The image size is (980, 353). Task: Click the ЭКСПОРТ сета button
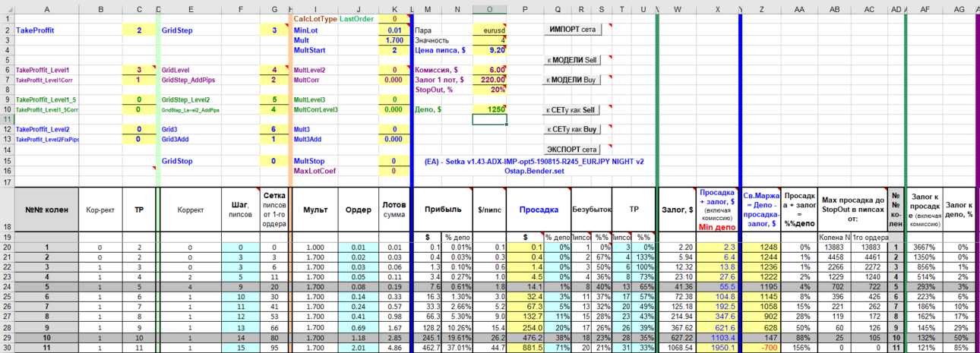(574, 150)
